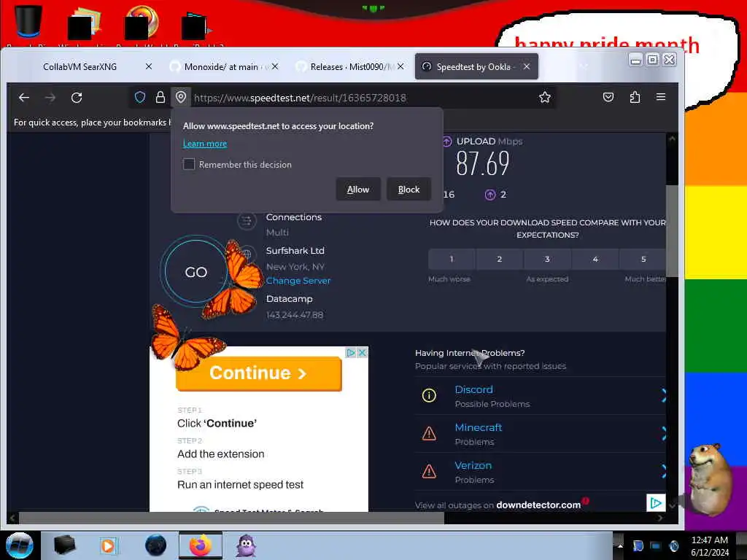Click the upload arrow icon beside UPLOAD Mbps
This screenshot has height=560, width=747.
[x=447, y=141]
